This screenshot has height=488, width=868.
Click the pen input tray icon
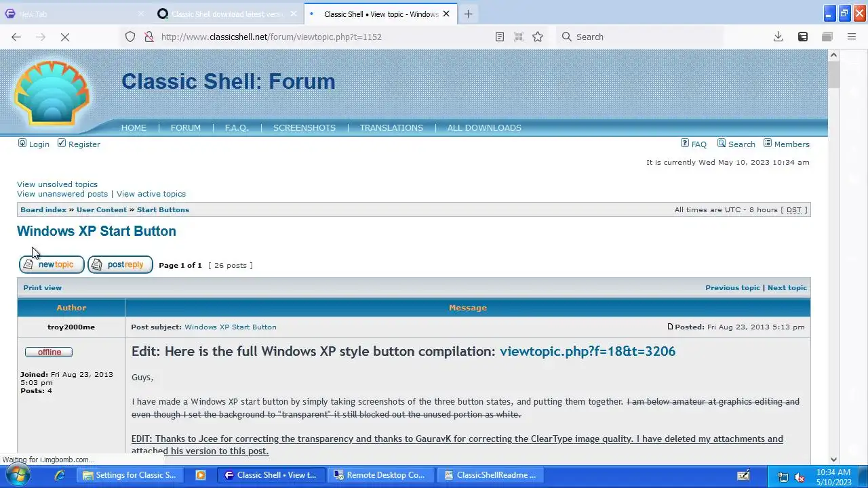[x=744, y=475]
